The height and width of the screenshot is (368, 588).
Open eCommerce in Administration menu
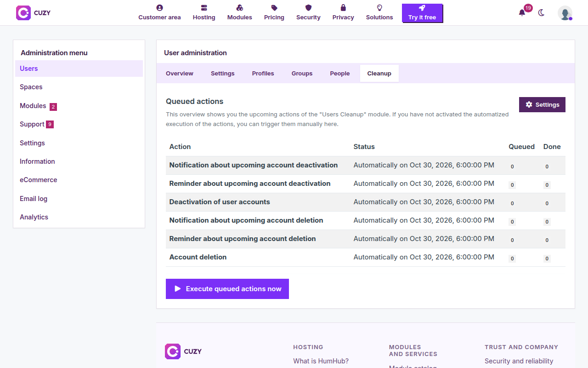coord(79,180)
